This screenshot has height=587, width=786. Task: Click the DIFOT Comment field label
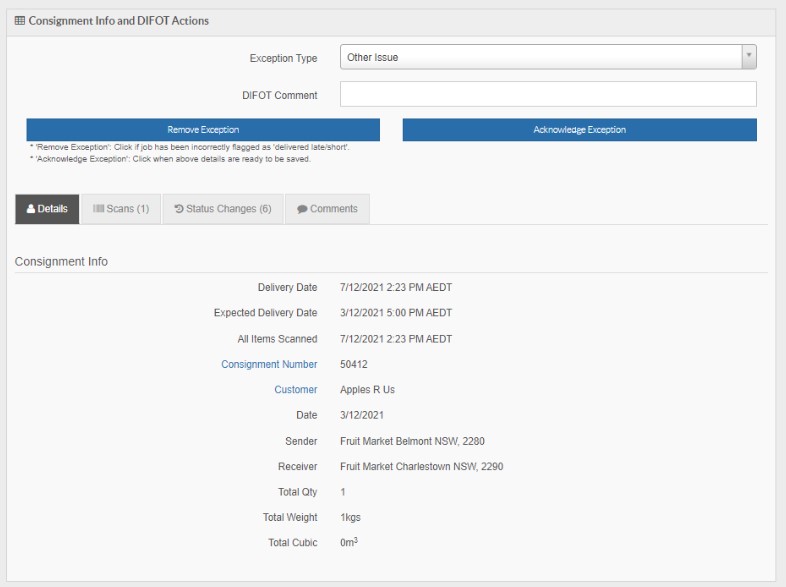(280, 95)
